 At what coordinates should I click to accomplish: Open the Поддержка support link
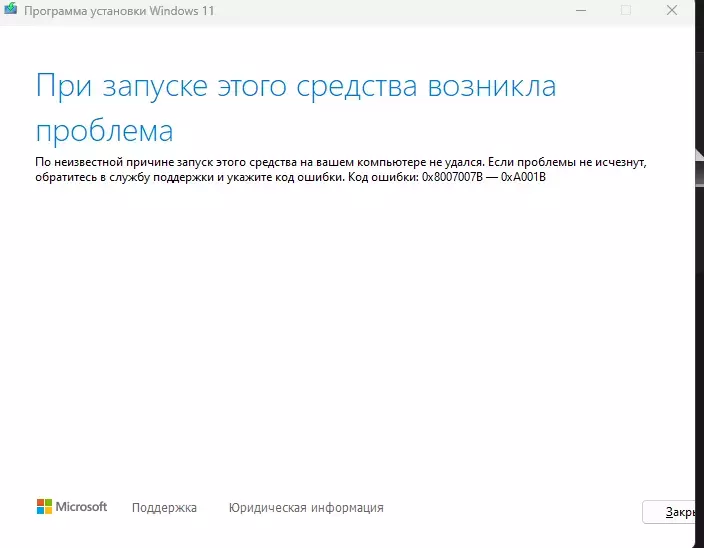(x=164, y=508)
